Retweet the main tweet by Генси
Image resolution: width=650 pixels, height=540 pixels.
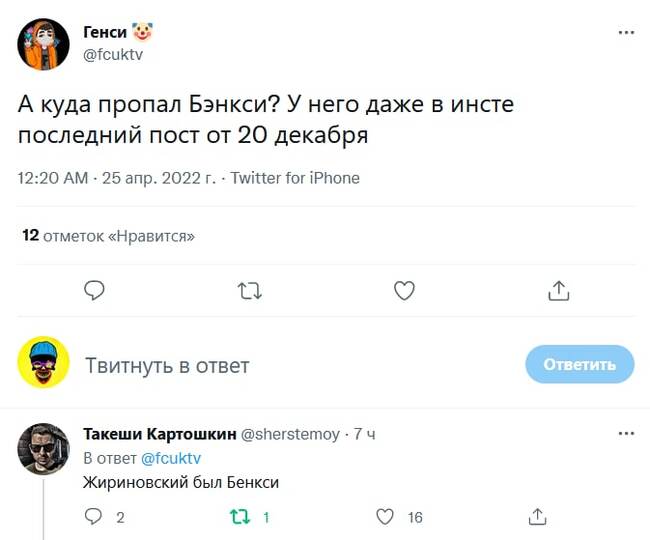250,291
